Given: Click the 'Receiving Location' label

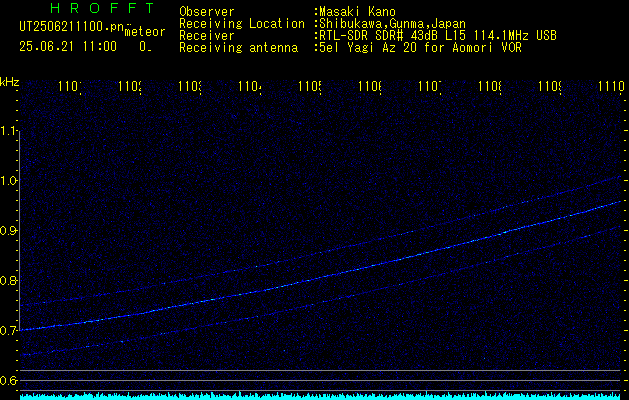Looking at the screenshot, I should pyautogui.click(x=242, y=24).
